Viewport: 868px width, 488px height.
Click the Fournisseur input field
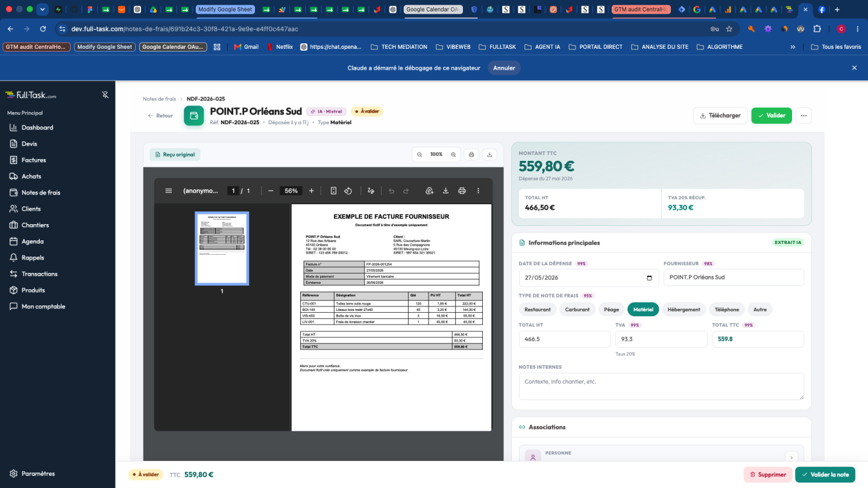(734, 278)
